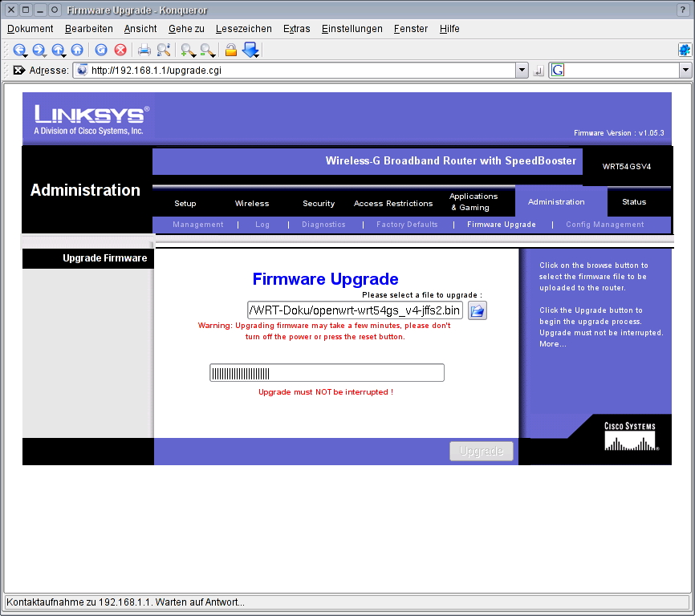Open the Lesezeichen menu
The image size is (695, 616).
click(x=244, y=29)
